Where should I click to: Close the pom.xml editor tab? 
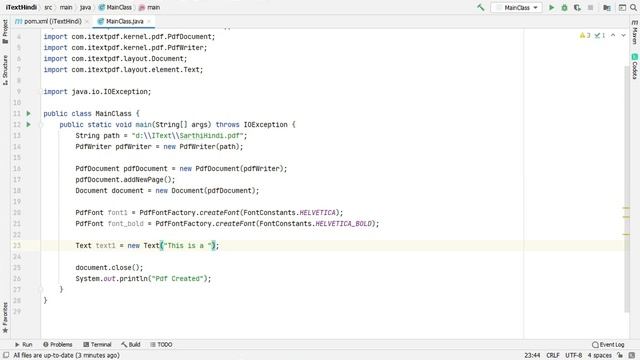[87, 21]
